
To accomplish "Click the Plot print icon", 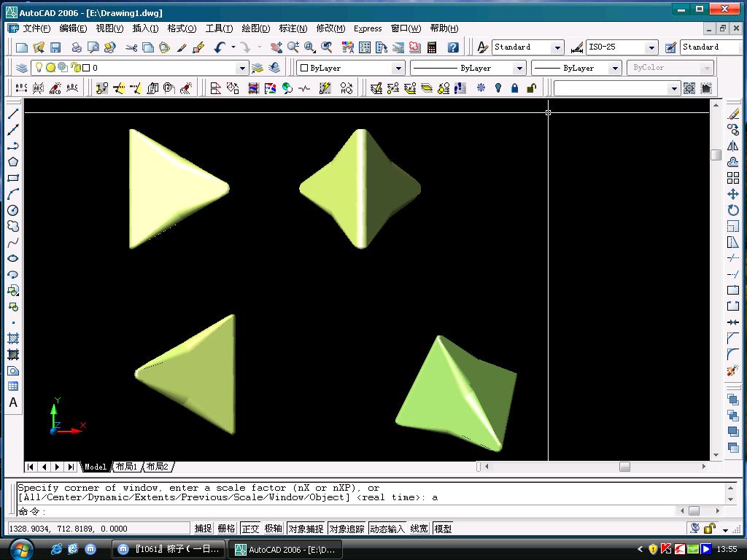I will click(76, 47).
